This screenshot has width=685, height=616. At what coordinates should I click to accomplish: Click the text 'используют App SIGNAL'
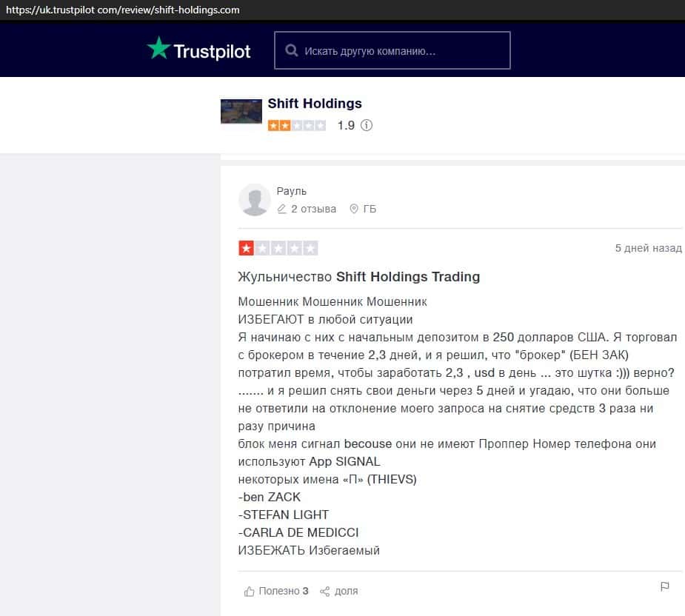pyautogui.click(x=309, y=462)
